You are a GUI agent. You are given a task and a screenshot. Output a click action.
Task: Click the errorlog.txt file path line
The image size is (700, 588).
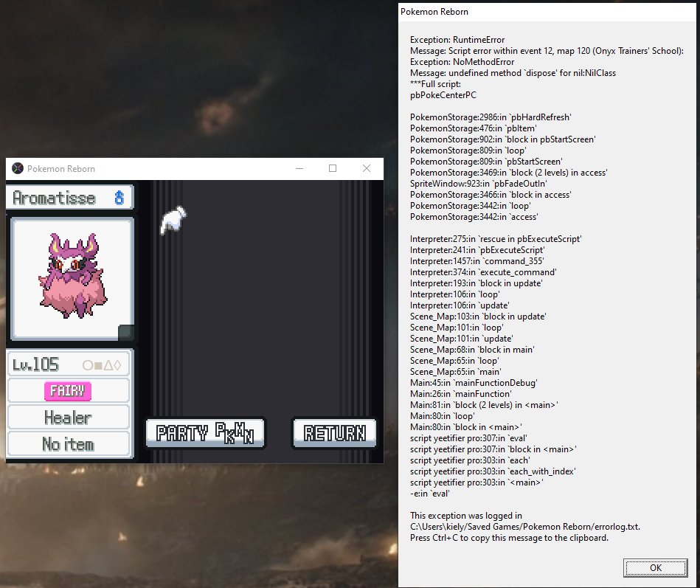(x=525, y=527)
